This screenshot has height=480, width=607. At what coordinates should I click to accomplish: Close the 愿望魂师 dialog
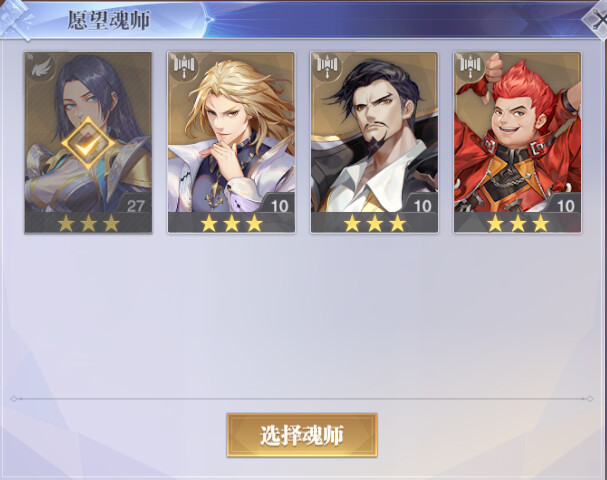click(596, 19)
